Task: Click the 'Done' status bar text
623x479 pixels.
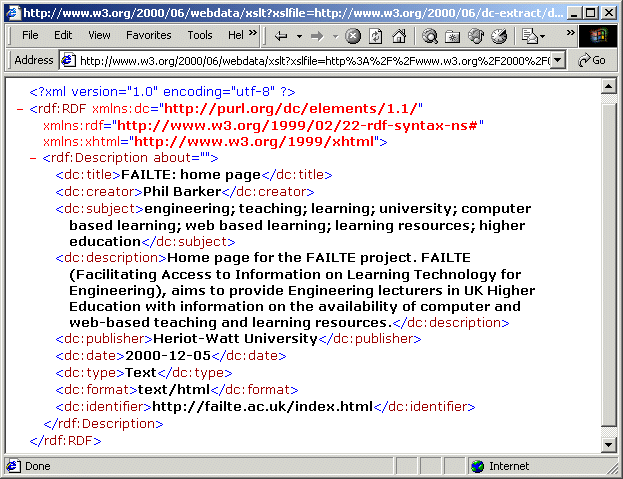Action: pyautogui.click(x=37, y=466)
